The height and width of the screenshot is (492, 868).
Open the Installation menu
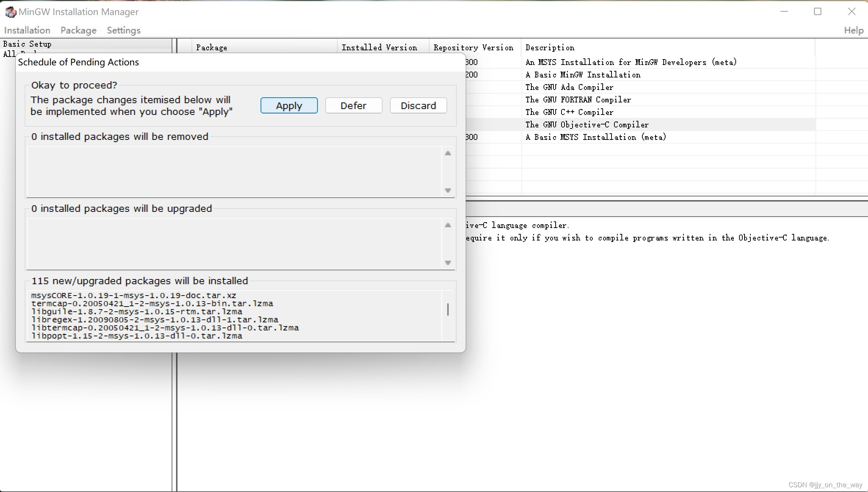pos(27,30)
